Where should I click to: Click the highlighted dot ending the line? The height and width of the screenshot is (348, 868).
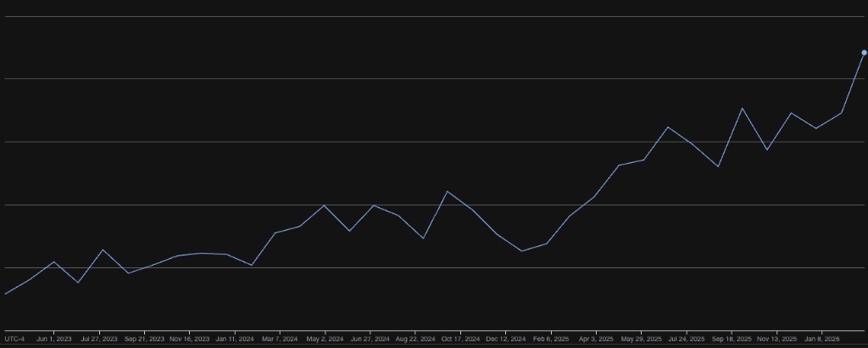(x=864, y=53)
